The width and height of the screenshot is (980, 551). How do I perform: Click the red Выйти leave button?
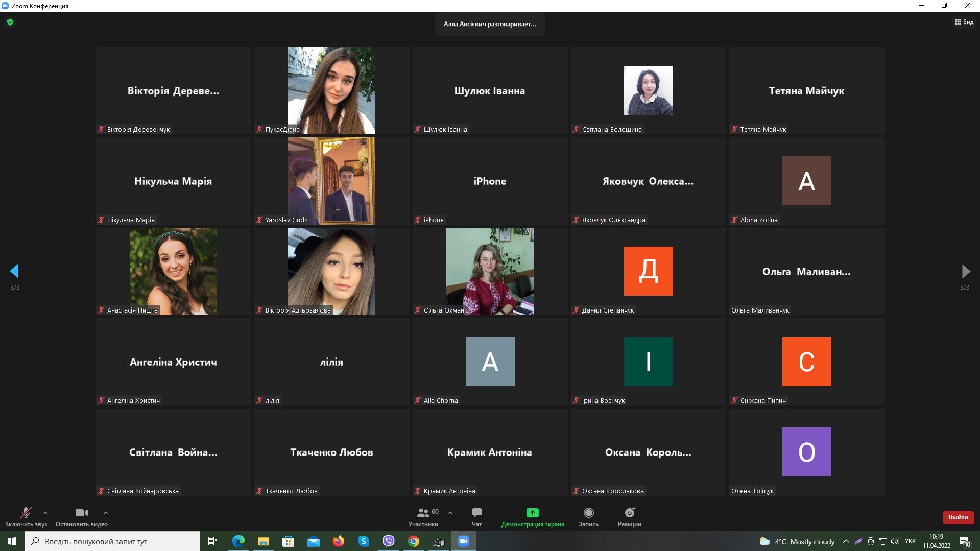click(958, 517)
